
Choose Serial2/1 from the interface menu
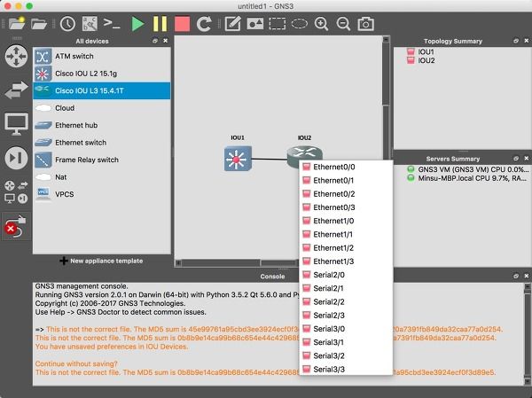point(346,288)
